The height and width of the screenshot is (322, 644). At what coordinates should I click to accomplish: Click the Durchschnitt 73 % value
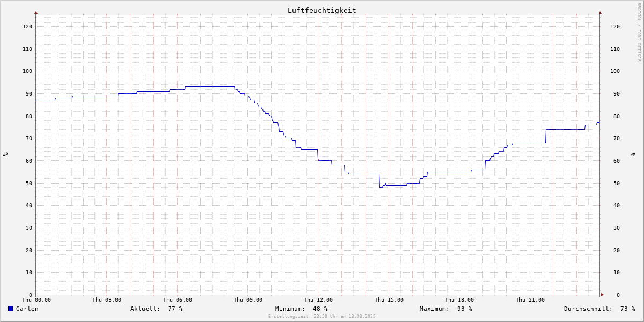click(628, 309)
